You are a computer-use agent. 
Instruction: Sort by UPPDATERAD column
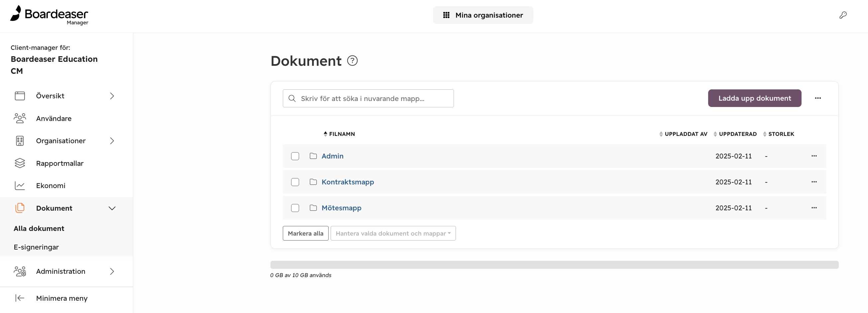click(735, 134)
